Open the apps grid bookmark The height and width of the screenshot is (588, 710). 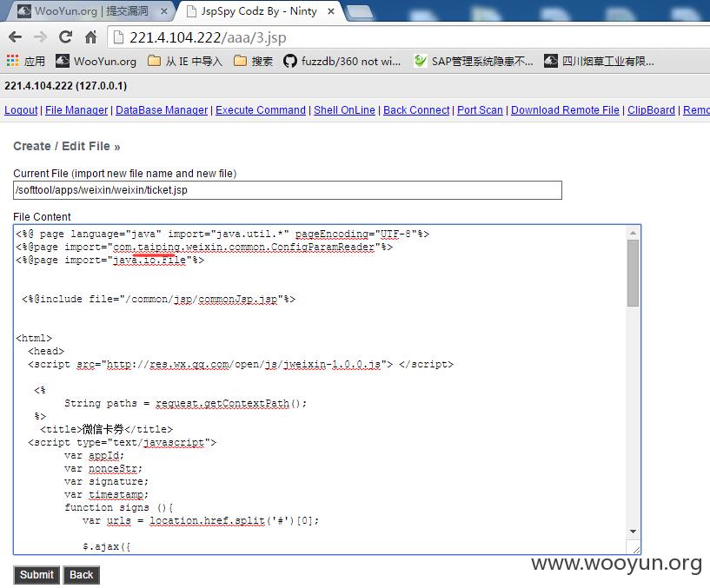point(26,61)
